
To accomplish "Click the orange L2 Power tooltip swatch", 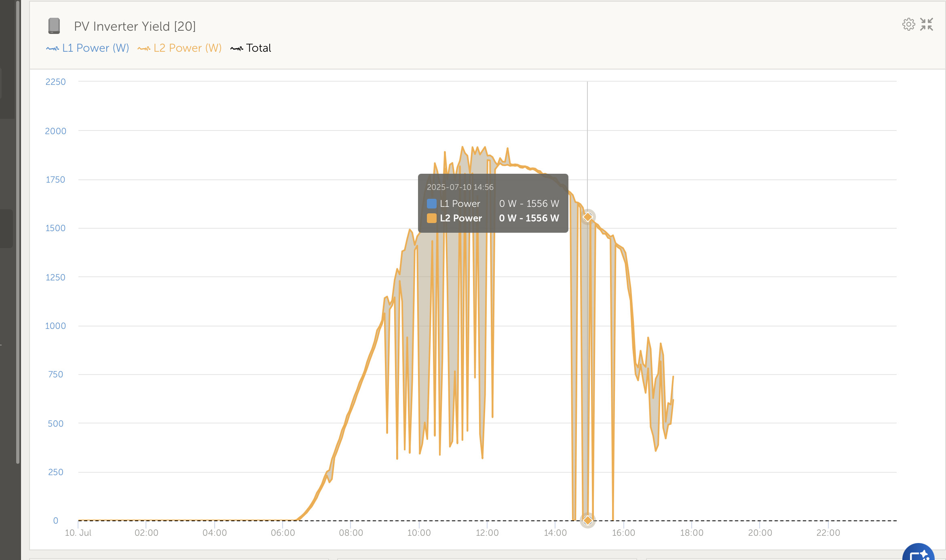I will point(432,218).
